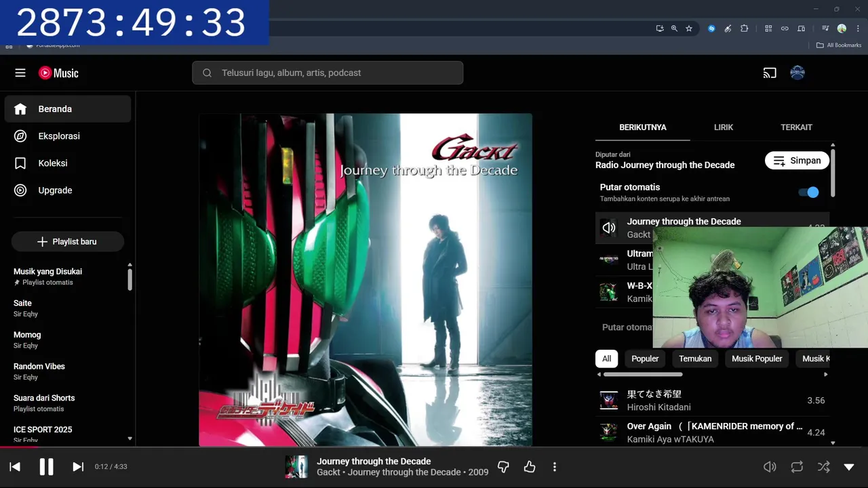Select the Beranda sidebar item
This screenshot has width=868, height=488.
(x=68, y=108)
